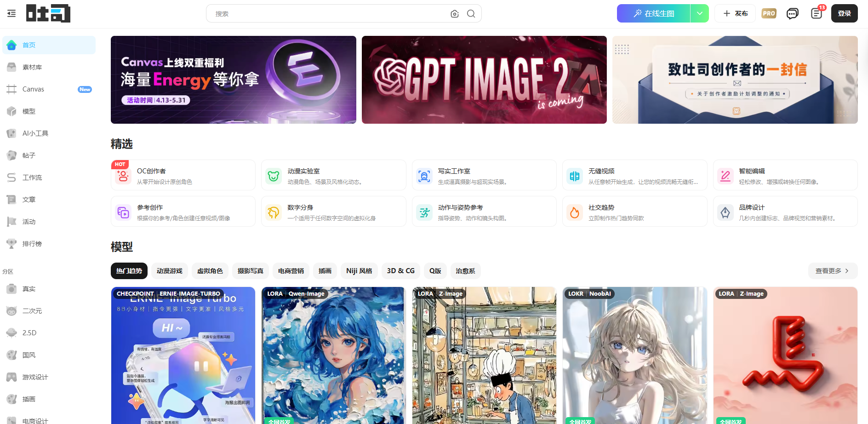The width and height of the screenshot is (868, 424).
Task: Open 帖子 in sidebar
Action: click(x=49, y=155)
